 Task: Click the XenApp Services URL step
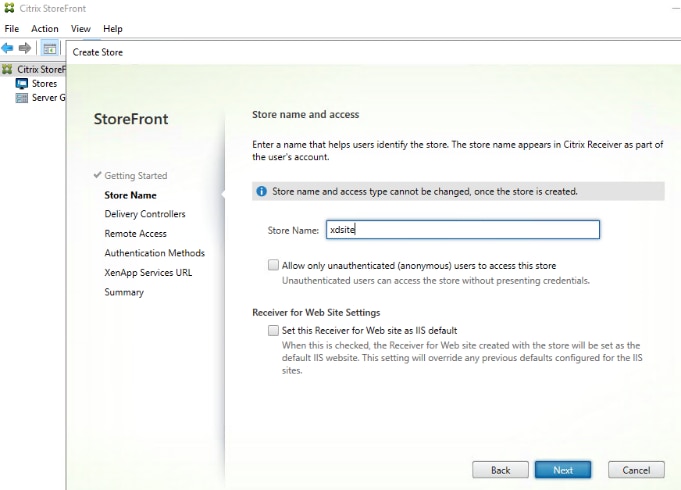click(148, 273)
